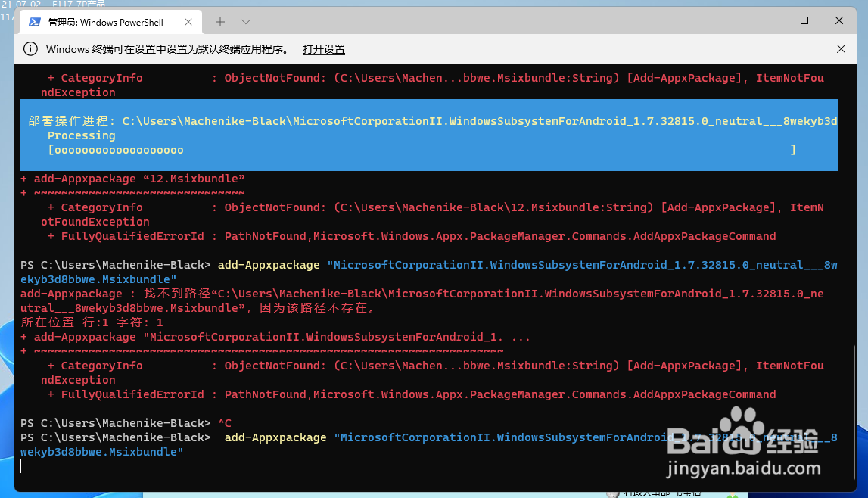Image resolution: width=868 pixels, height=498 pixels.
Task: Place cursor at the blinking terminal prompt
Action: 21,466
